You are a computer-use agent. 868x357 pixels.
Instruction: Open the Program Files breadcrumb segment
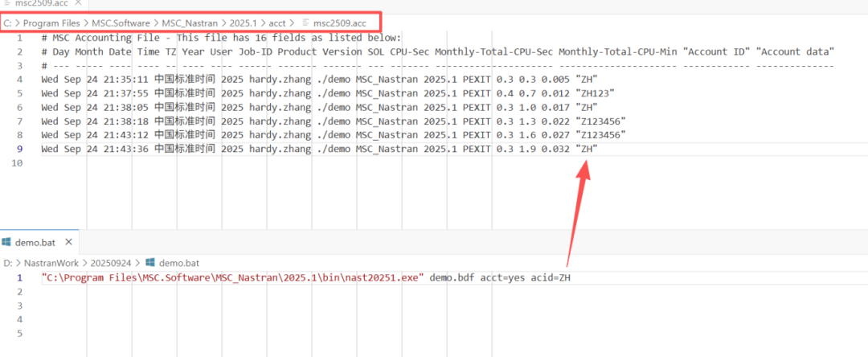(51, 23)
